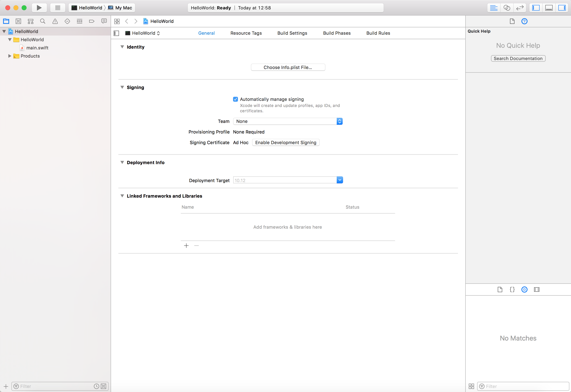Go forward in editor history
571x392 pixels.
[x=136, y=21]
